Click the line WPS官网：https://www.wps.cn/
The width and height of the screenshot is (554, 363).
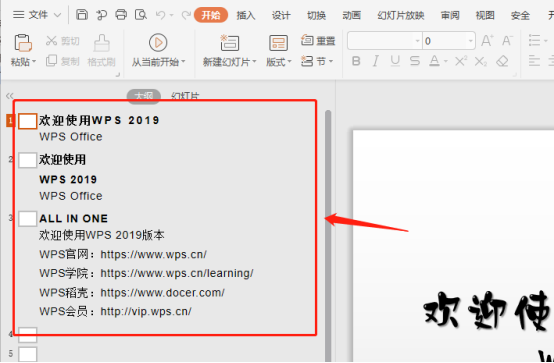[x=123, y=254]
